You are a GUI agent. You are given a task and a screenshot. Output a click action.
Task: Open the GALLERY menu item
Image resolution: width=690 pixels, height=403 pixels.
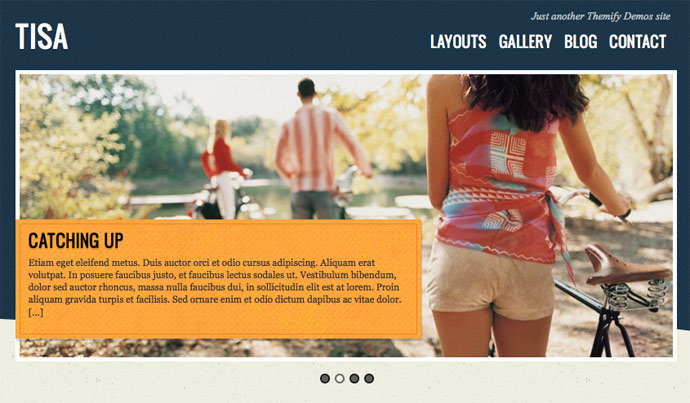click(525, 42)
